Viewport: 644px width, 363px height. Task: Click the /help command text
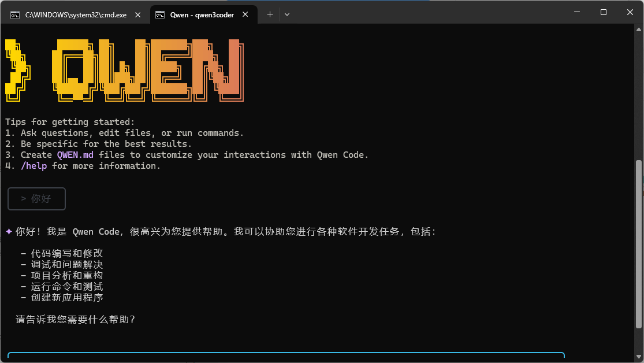33,165
